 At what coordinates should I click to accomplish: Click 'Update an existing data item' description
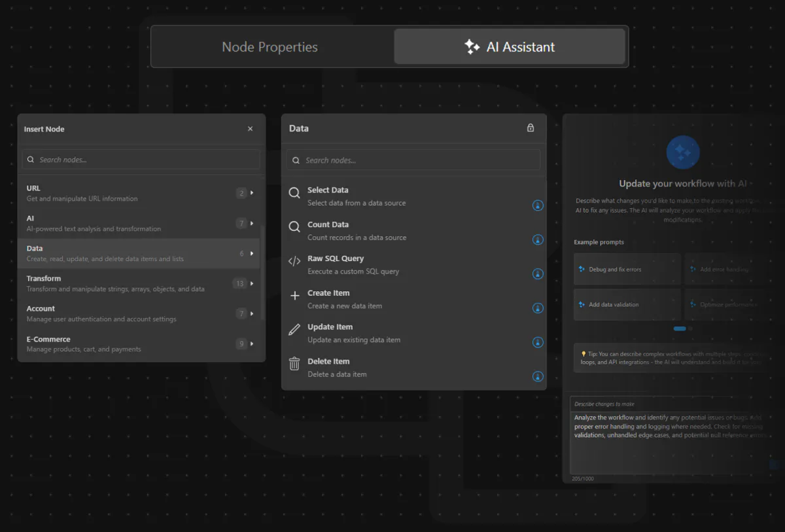coord(354,340)
